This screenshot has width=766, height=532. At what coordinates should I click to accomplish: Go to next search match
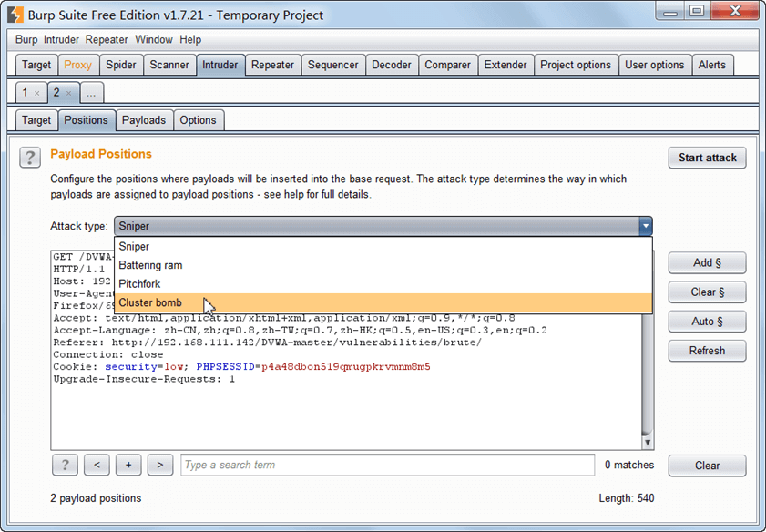click(x=160, y=465)
